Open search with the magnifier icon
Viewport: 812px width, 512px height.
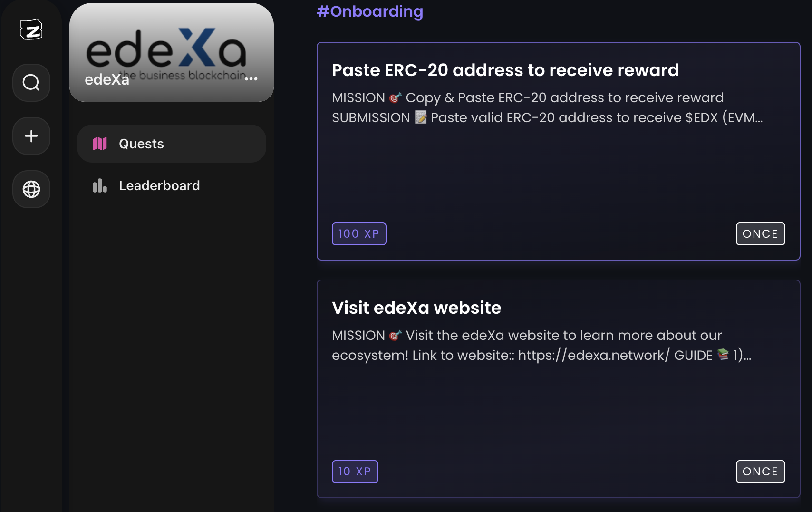(x=31, y=83)
